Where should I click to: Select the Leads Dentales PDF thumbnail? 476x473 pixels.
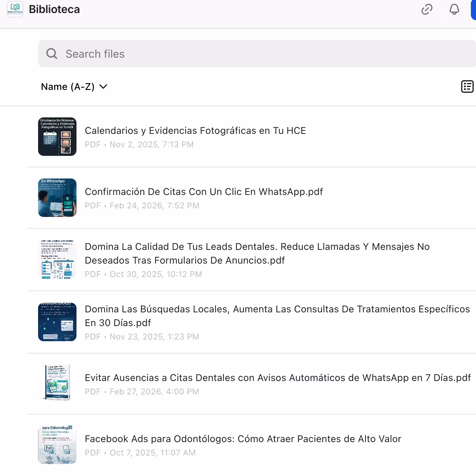click(57, 259)
